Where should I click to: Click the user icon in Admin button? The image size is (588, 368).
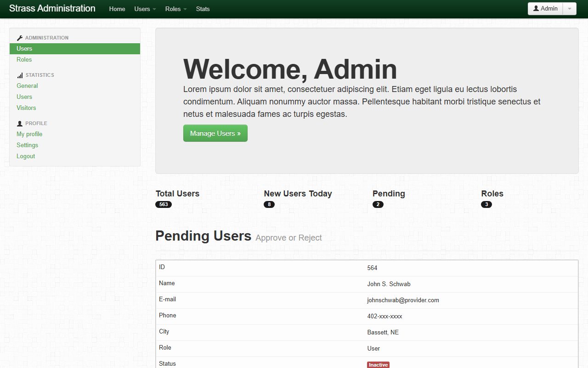pos(536,9)
